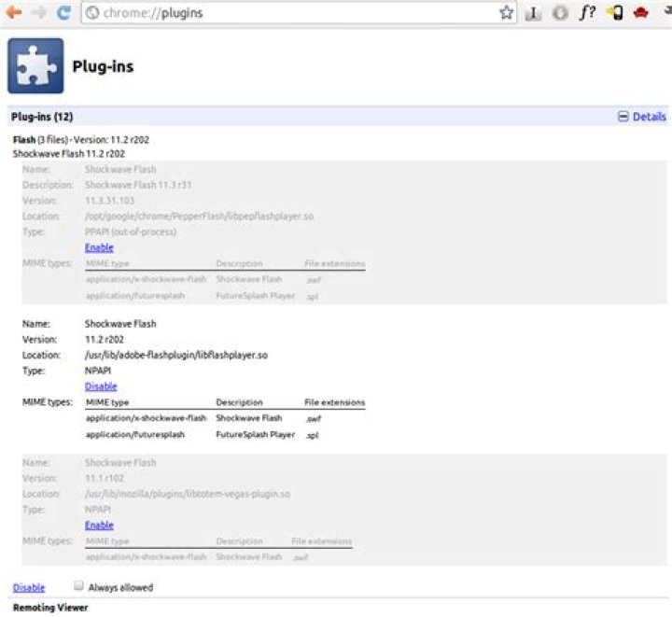Disable the whole Flash plug-in group
The width and height of the screenshot is (672, 617).
tap(29, 587)
